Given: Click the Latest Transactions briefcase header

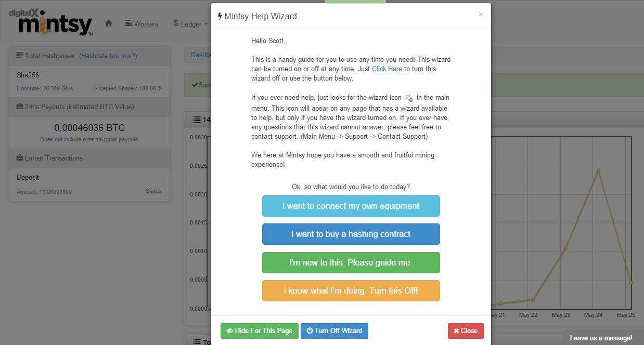Looking at the screenshot, I should 50,158.
